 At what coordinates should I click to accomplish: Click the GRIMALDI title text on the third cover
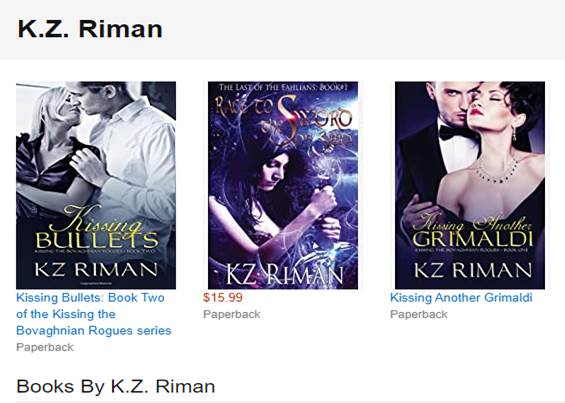[x=472, y=239]
